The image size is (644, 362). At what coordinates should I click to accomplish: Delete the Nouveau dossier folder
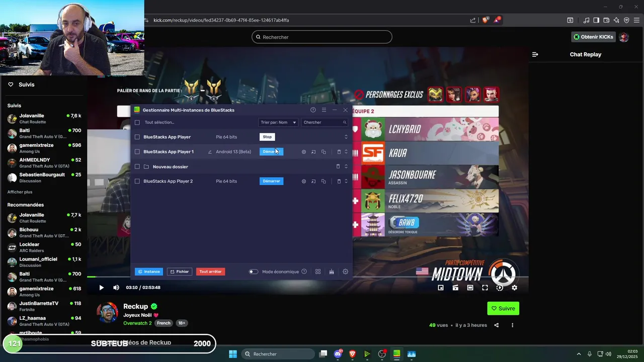pyautogui.click(x=338, y=166)
